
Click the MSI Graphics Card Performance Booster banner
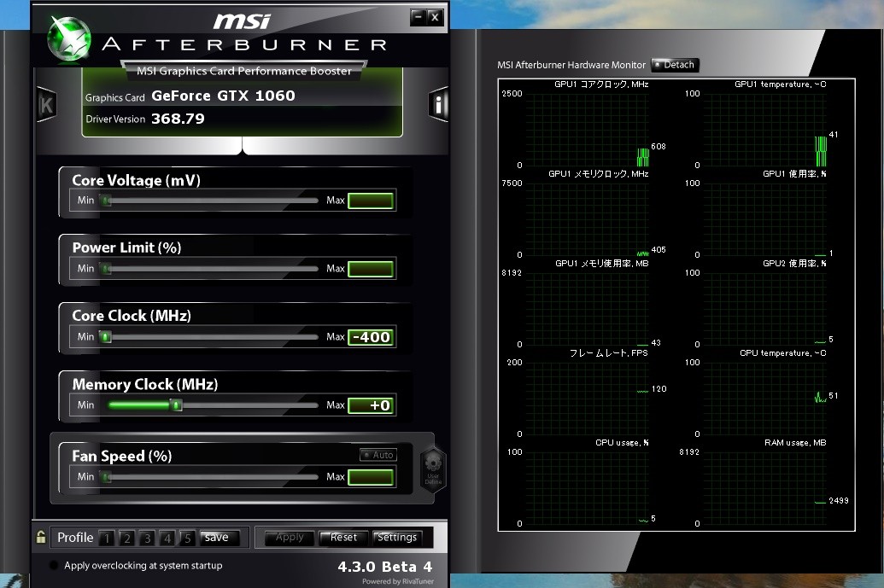coord(244,71)
